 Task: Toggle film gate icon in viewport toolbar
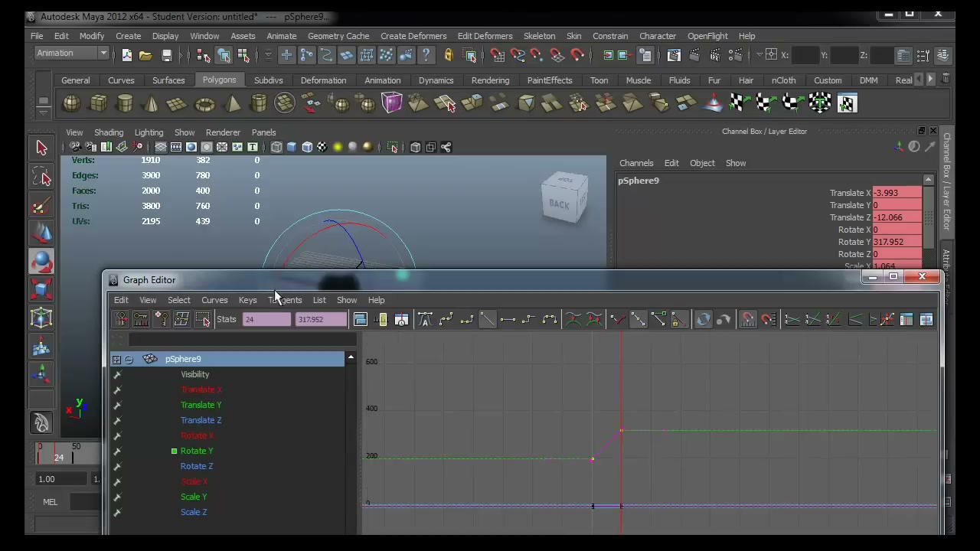[x=176, y=147]
